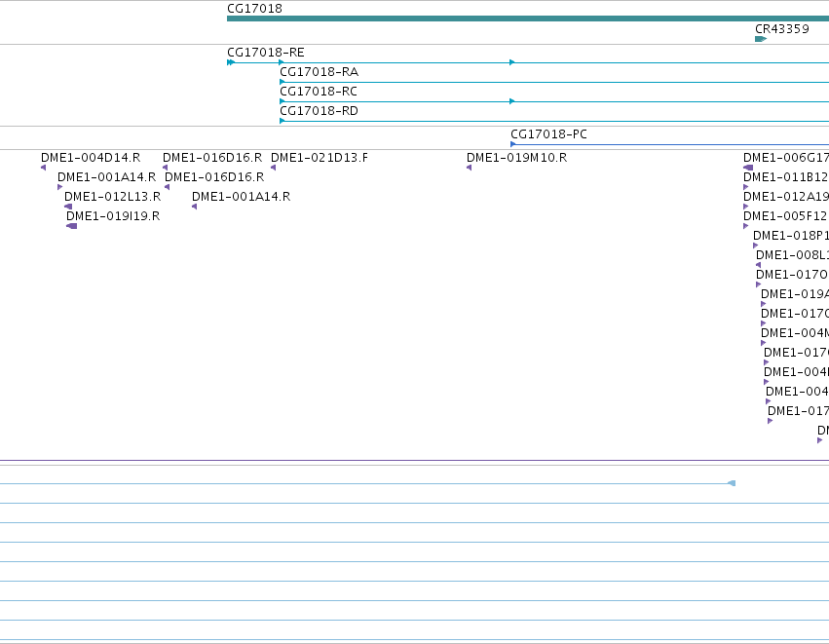This screenshot has height=644, width=829.
Task: Open the DME1-019A label
Action: coord(795,294)
